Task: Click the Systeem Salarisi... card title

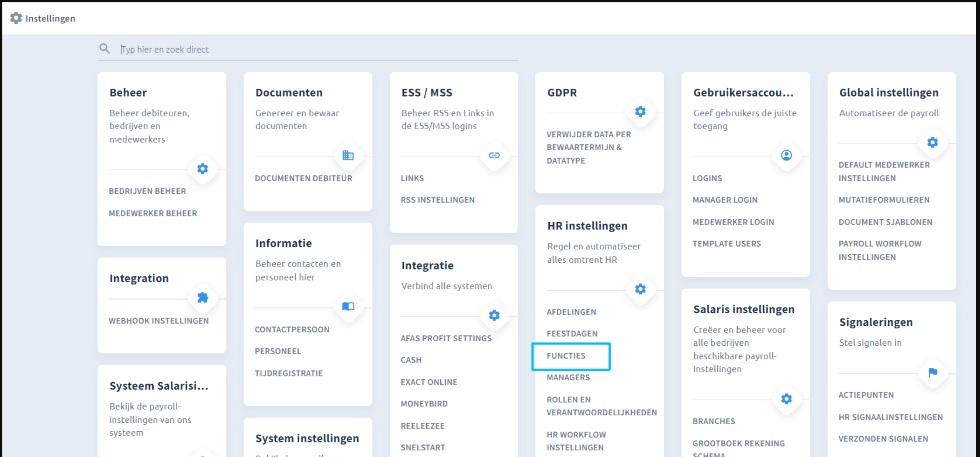Action: click(159, 386)
